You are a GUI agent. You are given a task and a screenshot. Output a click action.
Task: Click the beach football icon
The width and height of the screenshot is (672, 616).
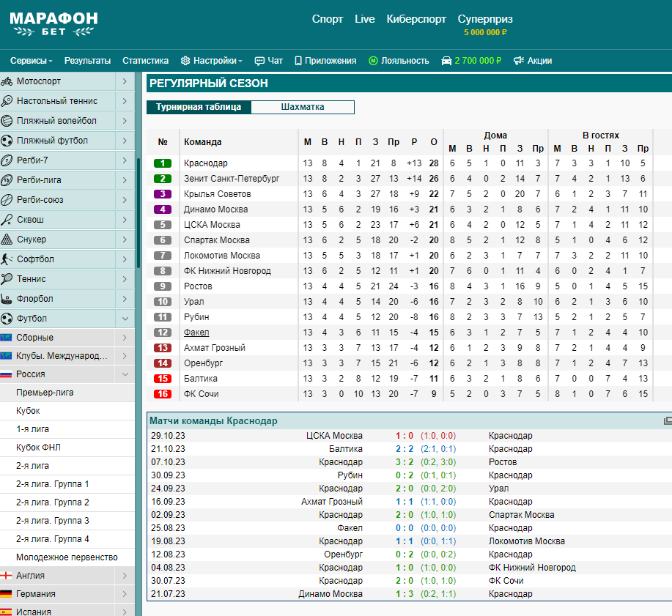[x=7, y=141]
